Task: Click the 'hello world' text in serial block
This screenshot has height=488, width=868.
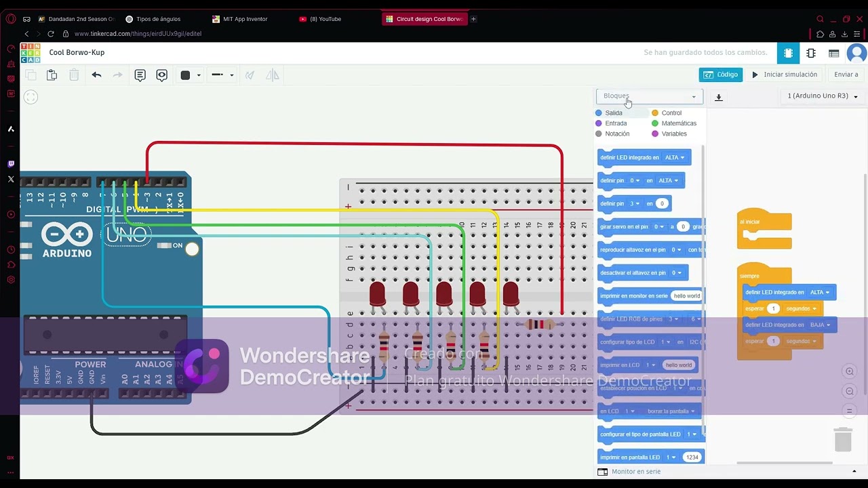Action: pos(687,296)
